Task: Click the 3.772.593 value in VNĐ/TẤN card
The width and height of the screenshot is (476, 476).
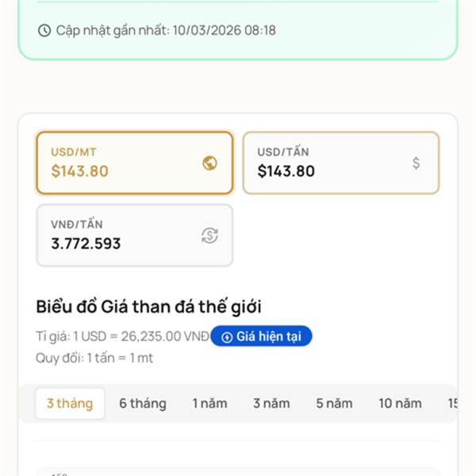Action: [86, 244]
